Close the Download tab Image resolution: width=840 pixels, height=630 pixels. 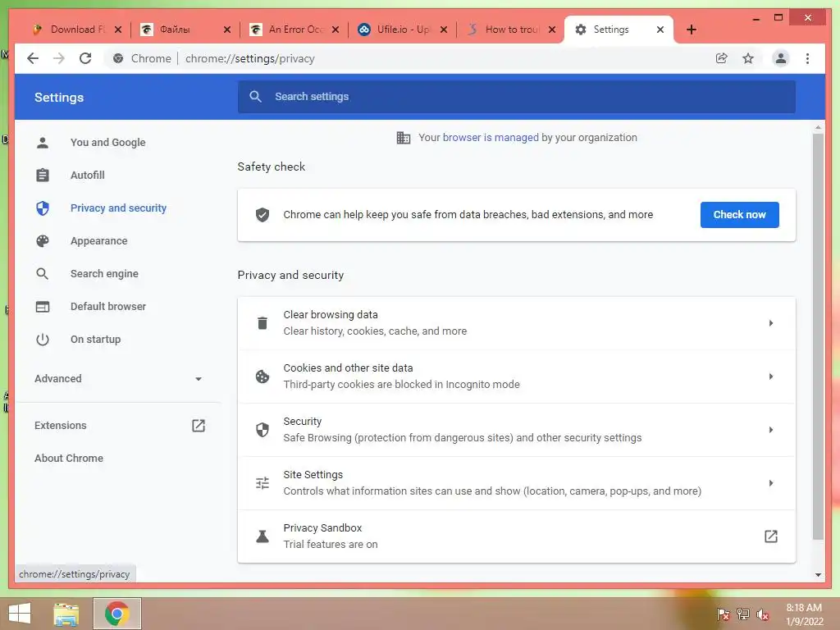click(x=118, y=30)
